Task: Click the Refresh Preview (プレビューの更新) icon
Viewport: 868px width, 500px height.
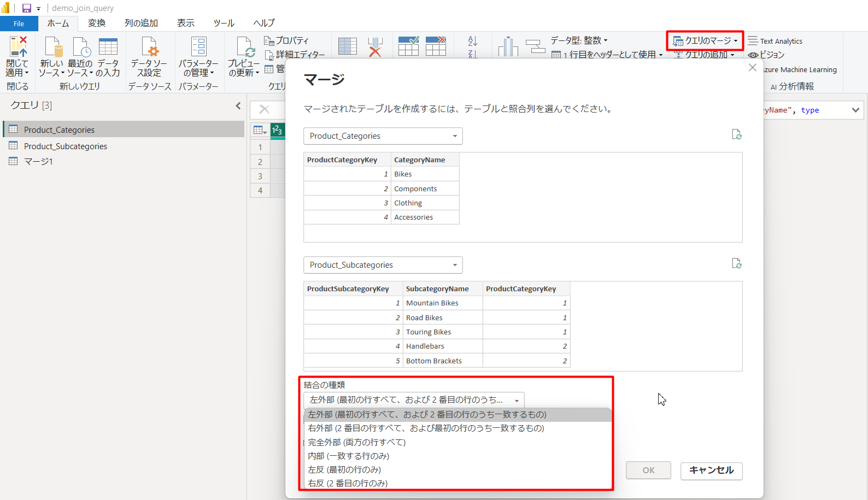Action: click(244, 48)
